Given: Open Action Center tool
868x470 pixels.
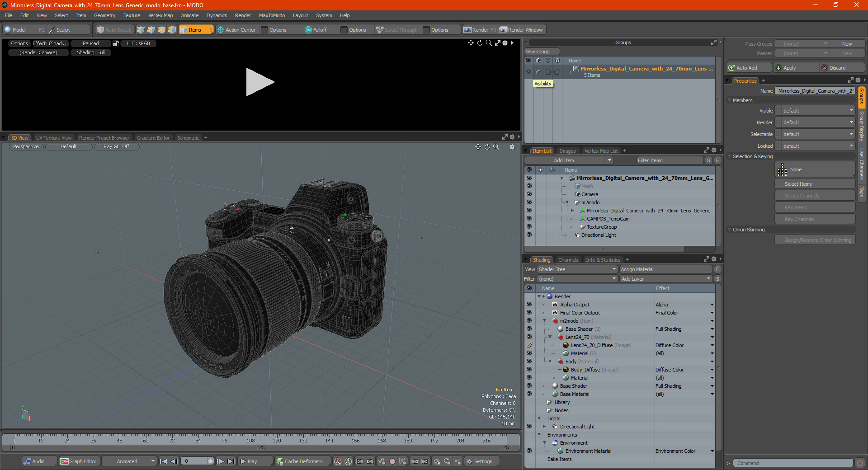Looking at the screenshot, I should click(x=236, y=30).
